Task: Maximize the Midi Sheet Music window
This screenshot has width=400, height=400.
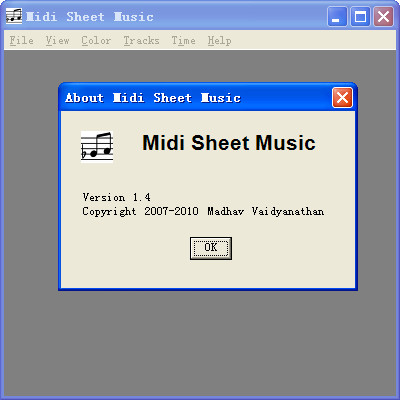Action: coord(360,16)
